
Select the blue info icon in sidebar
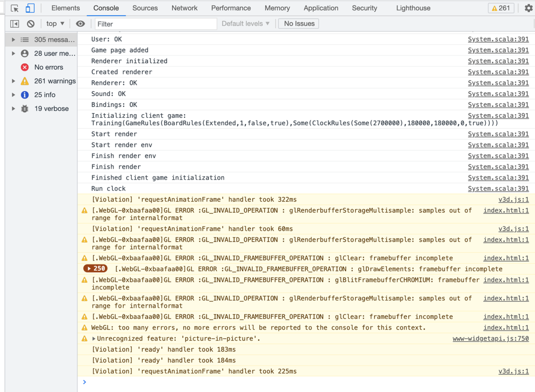tap(25, 95)
